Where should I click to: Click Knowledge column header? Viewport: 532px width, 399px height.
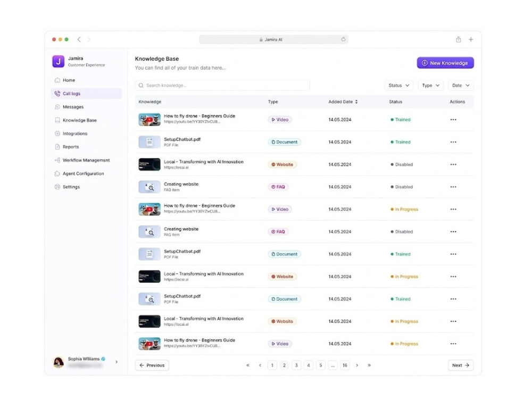click(x=150, y=102)
